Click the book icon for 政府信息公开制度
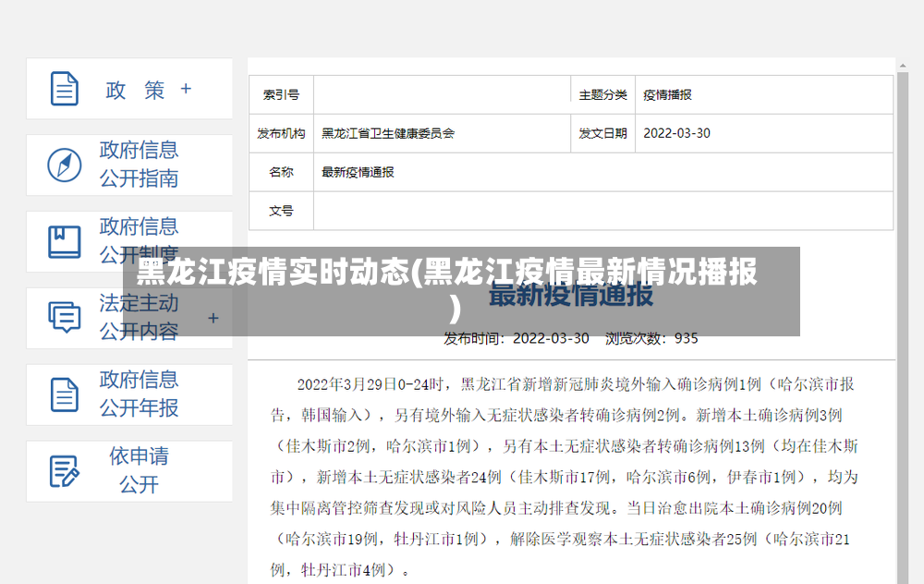 click(x=65, y=241)
